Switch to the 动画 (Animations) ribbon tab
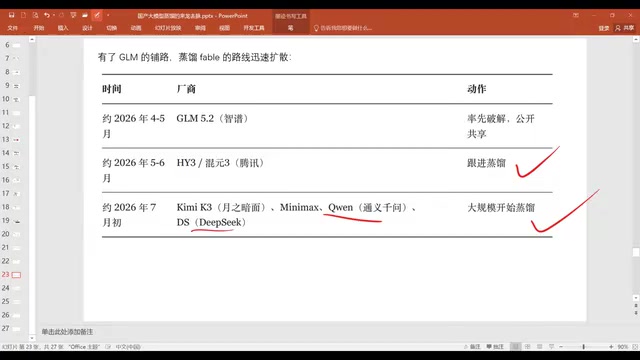Screen dimensions: 640x360 pos(136,28)
